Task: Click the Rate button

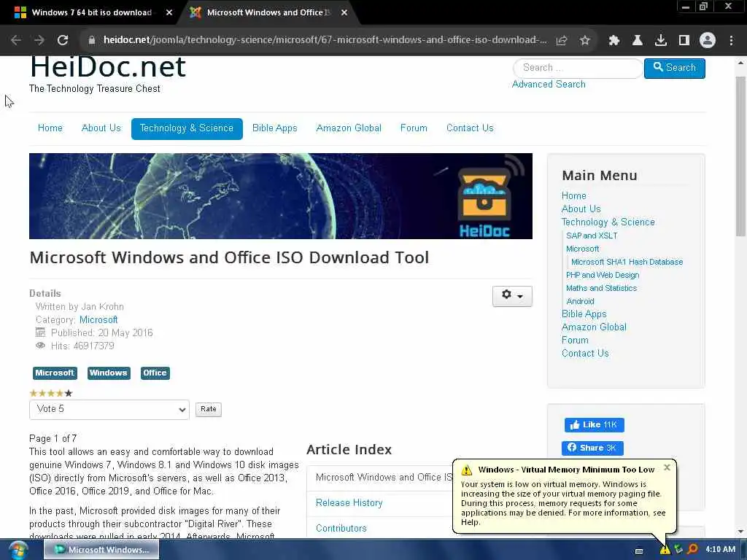Action: 208,409
